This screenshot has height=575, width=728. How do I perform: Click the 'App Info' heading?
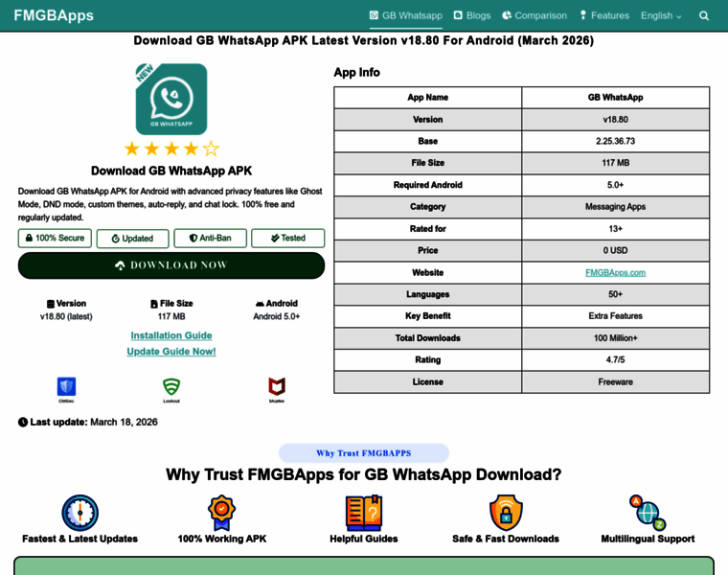pos(356,73)
